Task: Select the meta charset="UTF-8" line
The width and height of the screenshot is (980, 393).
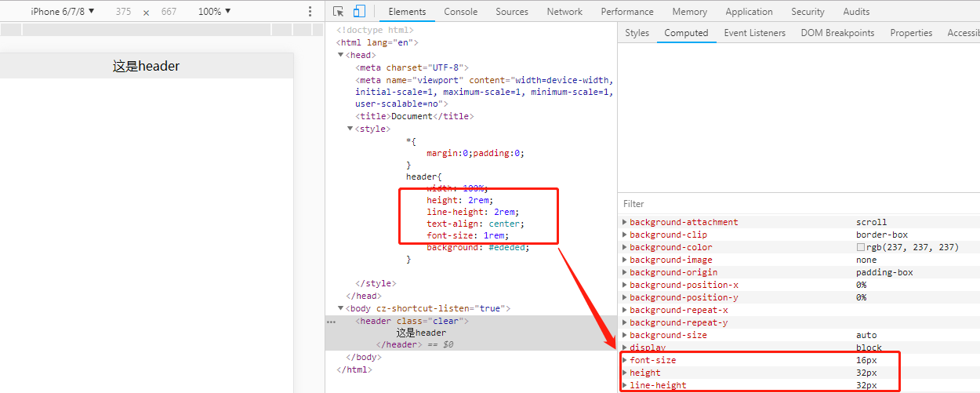Action: (x=412, y=68)
